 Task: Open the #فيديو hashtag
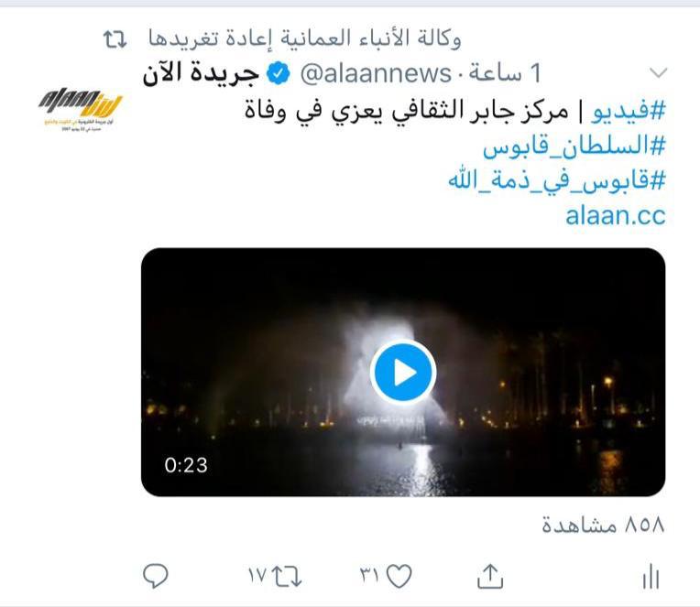629,110
